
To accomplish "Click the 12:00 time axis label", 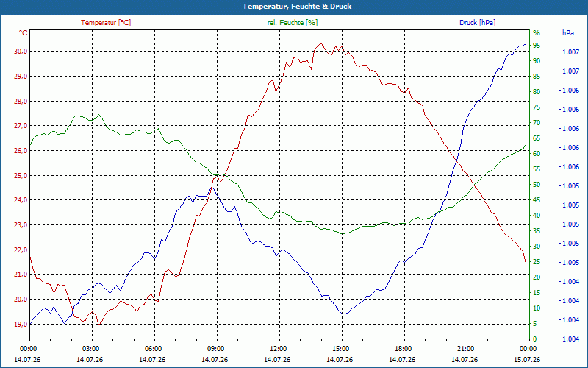I will tap(278, 348).
